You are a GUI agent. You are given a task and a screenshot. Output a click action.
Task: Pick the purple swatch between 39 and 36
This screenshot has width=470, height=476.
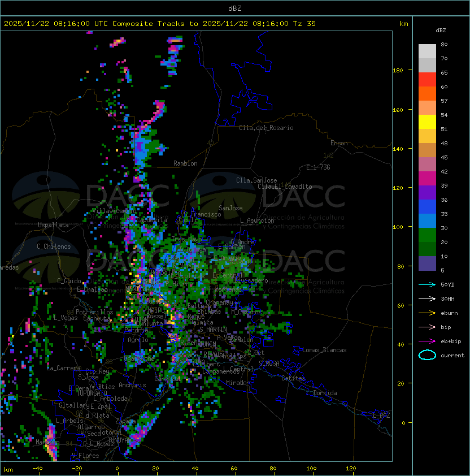click(427, 192)
